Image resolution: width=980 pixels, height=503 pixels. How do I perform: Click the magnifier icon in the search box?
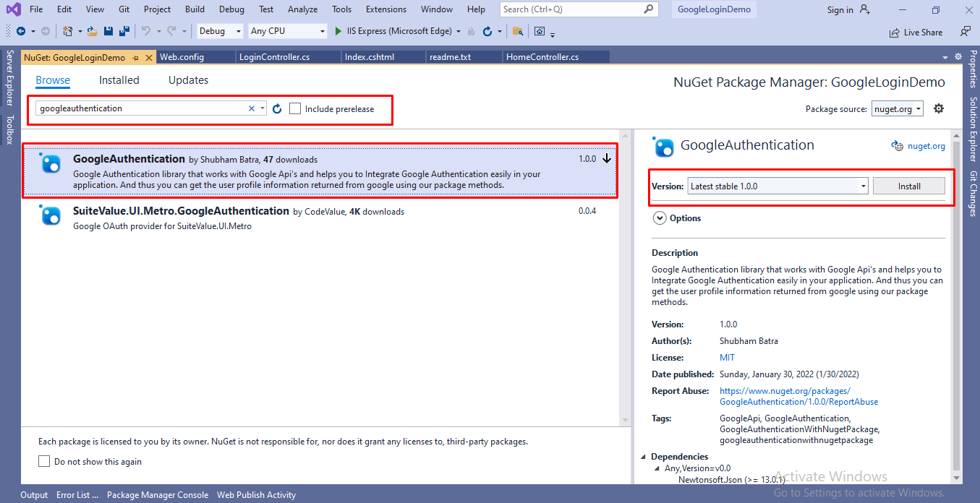click(x=648, y=9)
